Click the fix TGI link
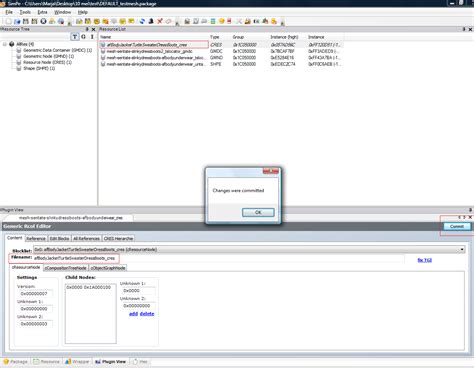 (x=424, y=260)
